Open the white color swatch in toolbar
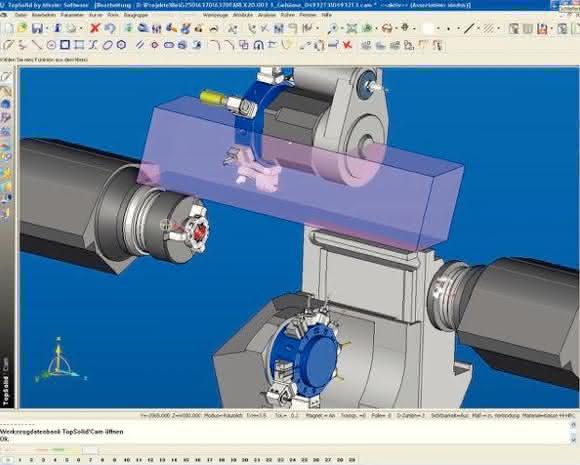580x465 pixels. 428,28
